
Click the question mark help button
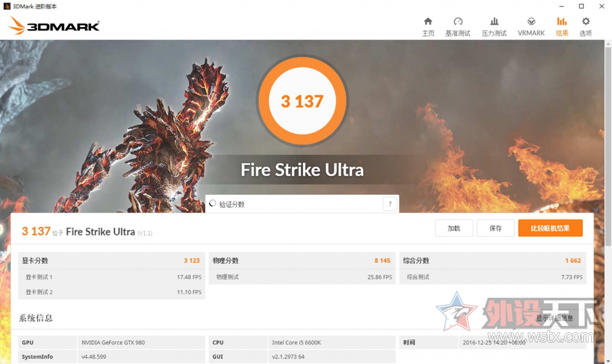pyautogui.click(x=390, y=204)
